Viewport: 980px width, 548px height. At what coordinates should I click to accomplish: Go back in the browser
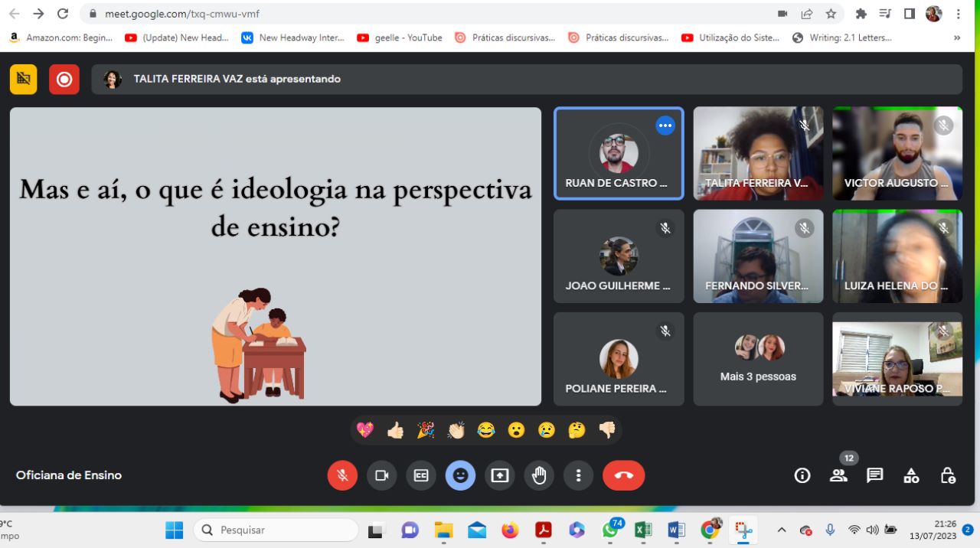coord(15,14)
